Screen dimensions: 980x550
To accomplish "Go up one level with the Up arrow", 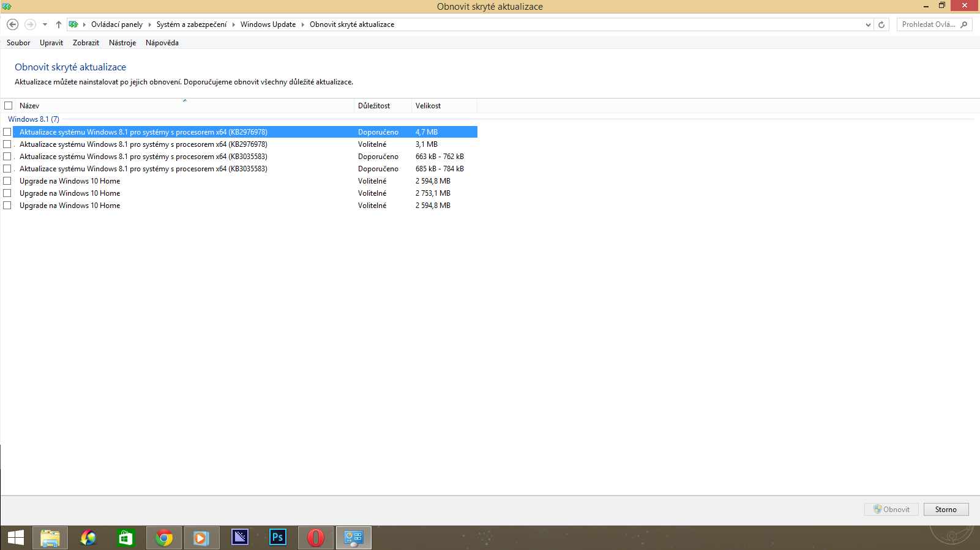I will 59,24.
